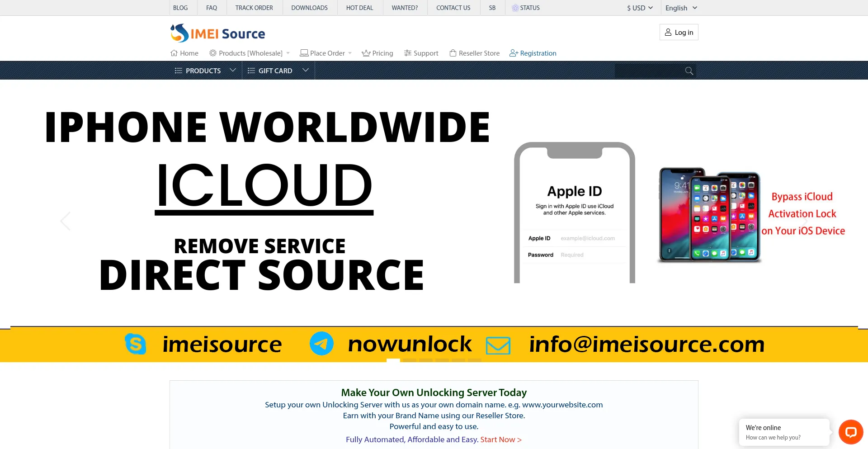Open WANTED? in top menu

click(x=405, y=8)
